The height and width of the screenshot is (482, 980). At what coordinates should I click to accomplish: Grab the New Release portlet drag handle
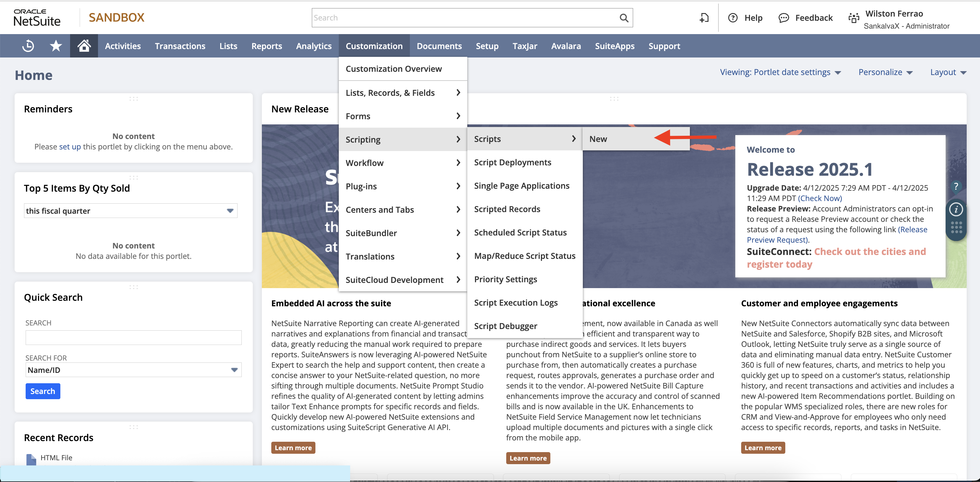pos(614,99)
